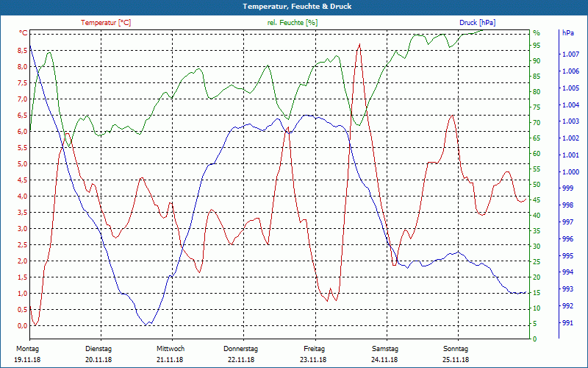This screenshot has width=588, height=368.
Task: Pick the green '25' humidity axis value
Action: click(537, 262)
